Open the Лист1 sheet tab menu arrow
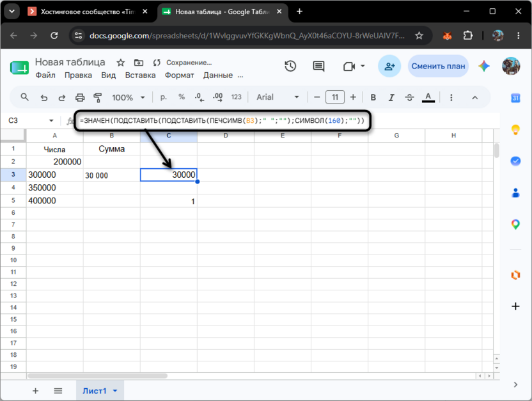The image size is (532, 401). [x=115, y=391]
